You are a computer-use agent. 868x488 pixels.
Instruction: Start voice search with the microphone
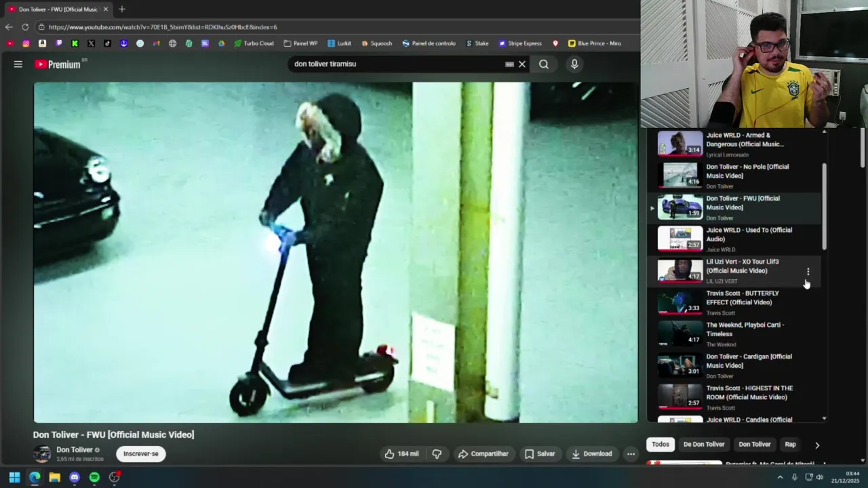click(574, 64)
